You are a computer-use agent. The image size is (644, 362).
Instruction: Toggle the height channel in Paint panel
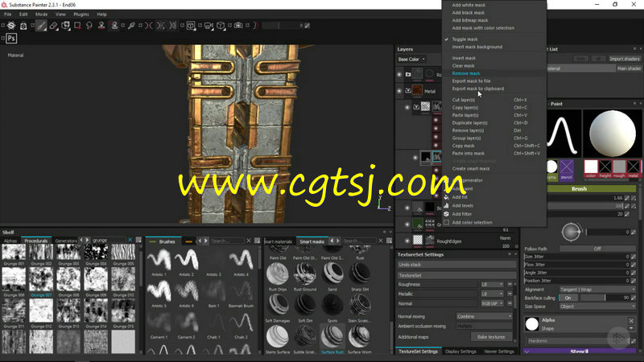pyautogui.click(x=605, y=169)
